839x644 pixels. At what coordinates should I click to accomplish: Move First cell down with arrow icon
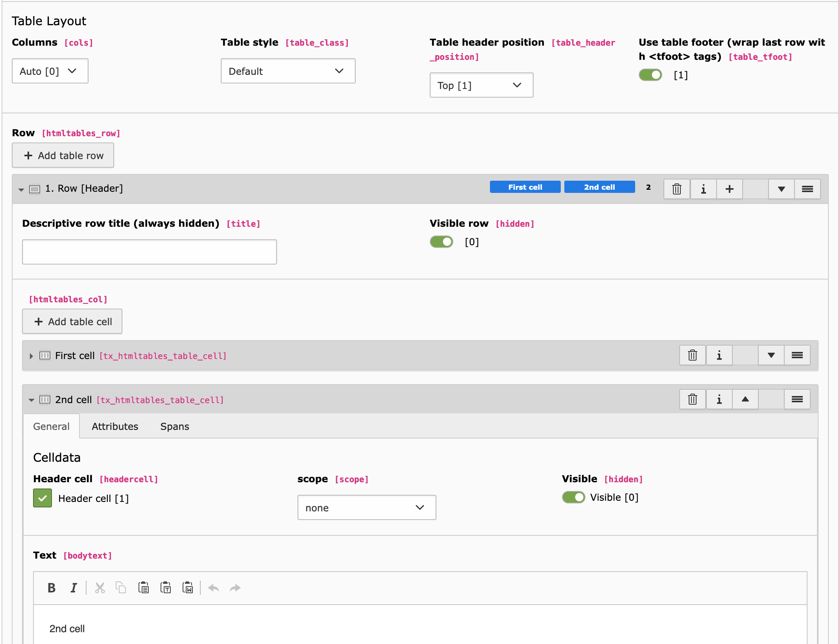coord(771,355)
